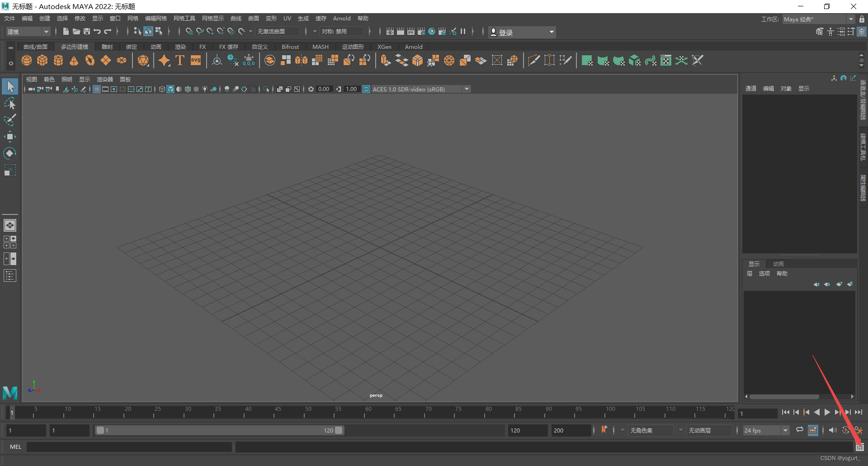The width and height of the screenshot is (868, 466).
Task: Open the Render Settings icon
Action: point(421,32)
